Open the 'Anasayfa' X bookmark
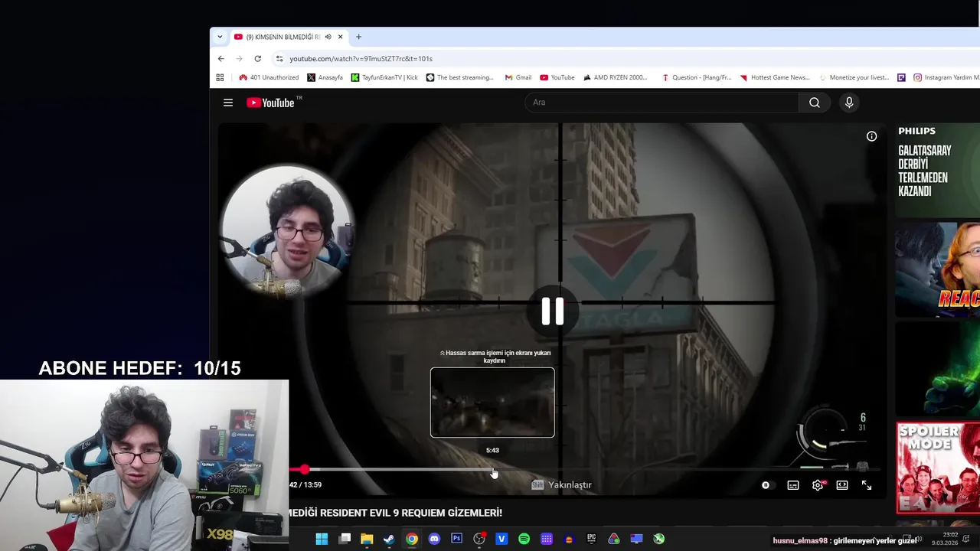The width and height of the screenshot is (980, 551). 325,77
